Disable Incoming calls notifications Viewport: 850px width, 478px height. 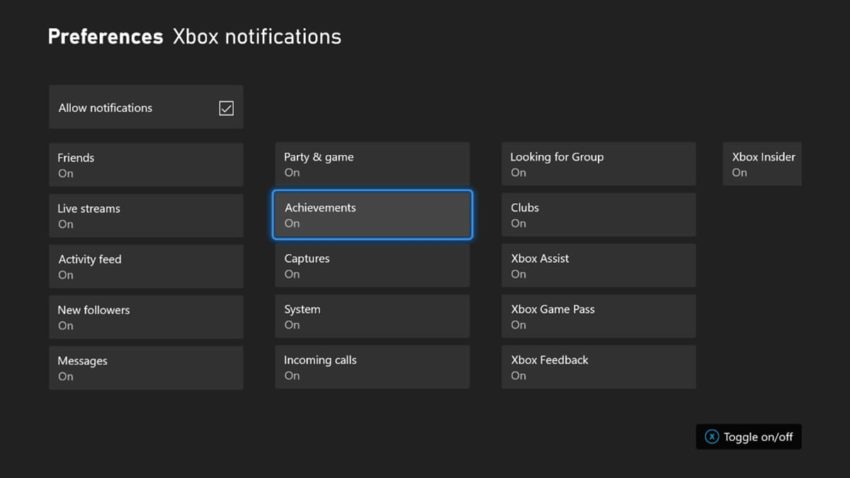pyautogui.click(x=372, y=367)
